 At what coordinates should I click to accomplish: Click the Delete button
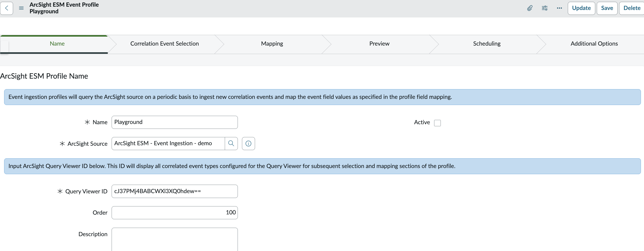632,8
